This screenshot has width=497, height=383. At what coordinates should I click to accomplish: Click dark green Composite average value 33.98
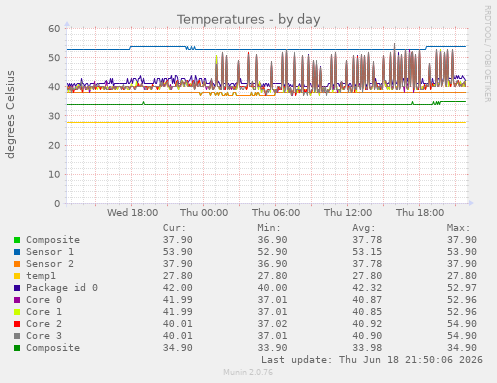point(367,348)
